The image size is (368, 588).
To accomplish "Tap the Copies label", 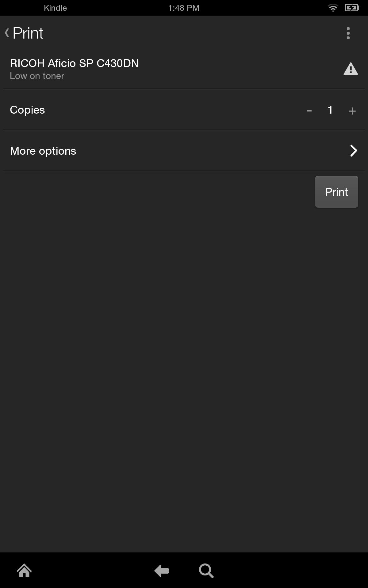I will click(27, 110).
